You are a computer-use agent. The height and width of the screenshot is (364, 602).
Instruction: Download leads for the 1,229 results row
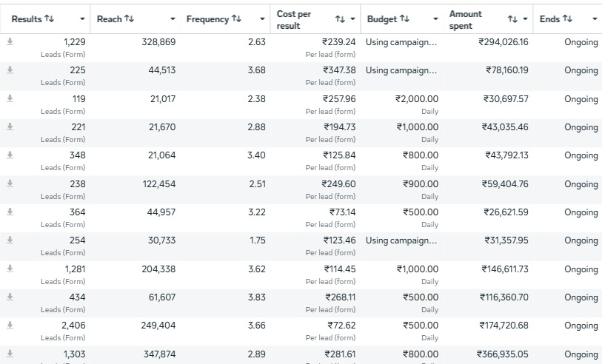[x=10, y=42]
